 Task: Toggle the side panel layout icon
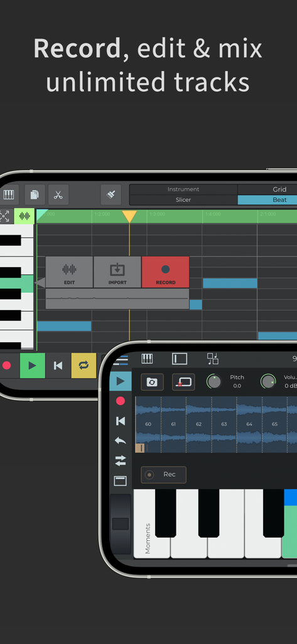(x=179, y=358)
